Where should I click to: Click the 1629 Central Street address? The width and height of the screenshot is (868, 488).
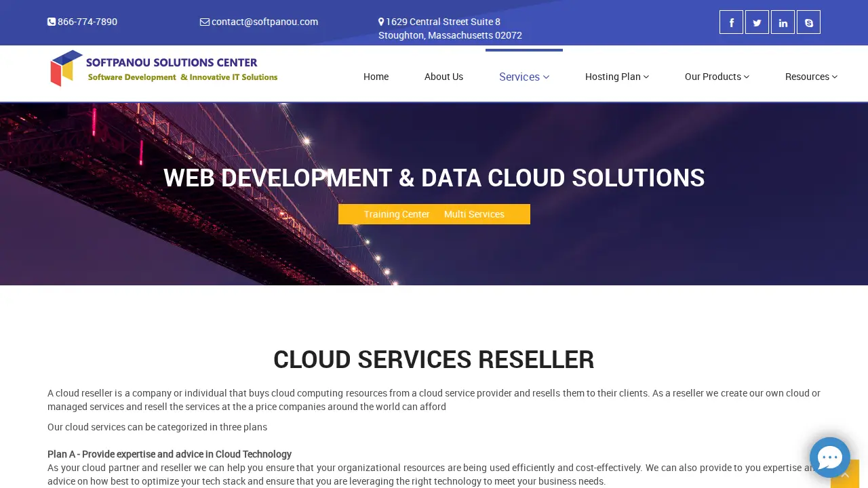450,28
